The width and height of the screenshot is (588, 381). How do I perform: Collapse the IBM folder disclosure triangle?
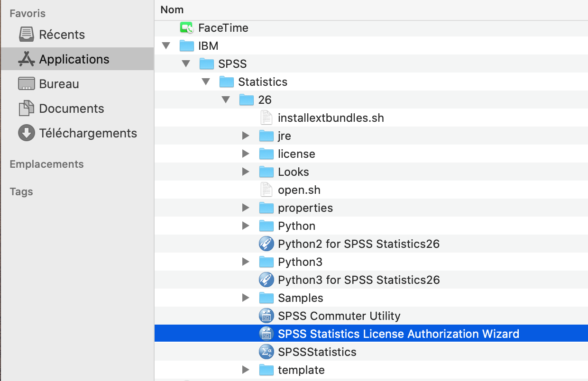(x=166, y=46)
